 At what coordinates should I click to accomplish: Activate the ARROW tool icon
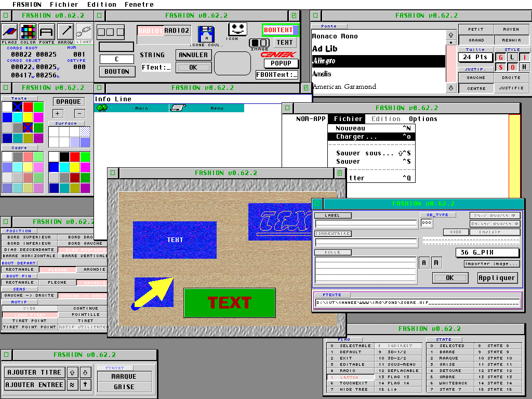pyautogui.click(x=65, y=32)
